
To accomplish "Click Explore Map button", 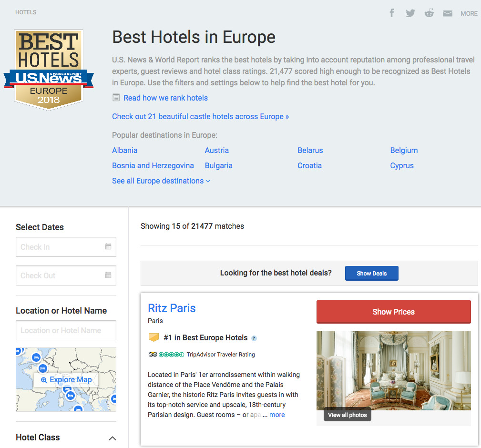I will click(66, 380).
